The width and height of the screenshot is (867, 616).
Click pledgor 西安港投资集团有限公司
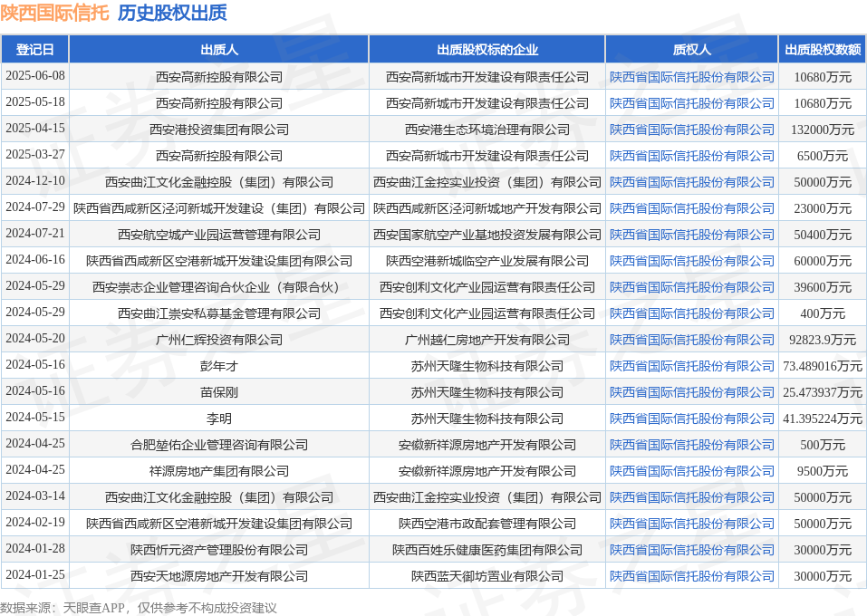coord(219,130)
